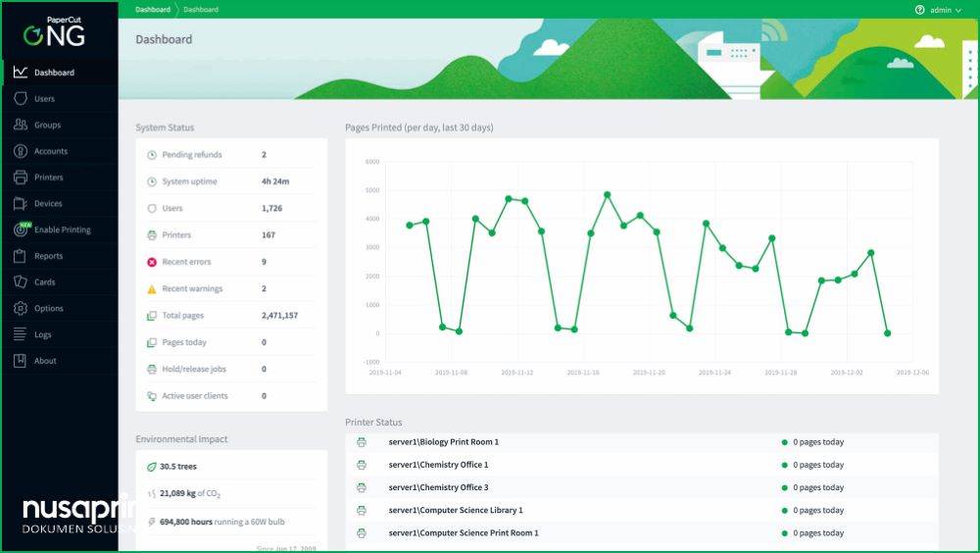Viewport: 980px width, 553px height.
Task: Go to the Logs section
Action: (x=43, y=334)
